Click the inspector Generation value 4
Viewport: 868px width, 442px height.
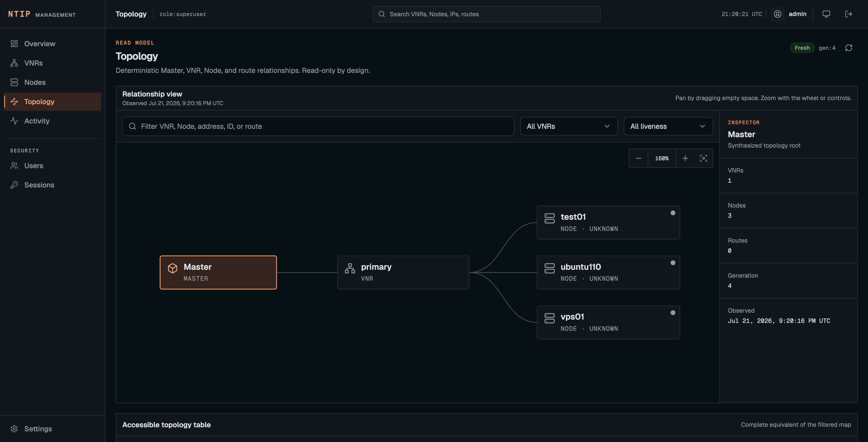point(729,286)
